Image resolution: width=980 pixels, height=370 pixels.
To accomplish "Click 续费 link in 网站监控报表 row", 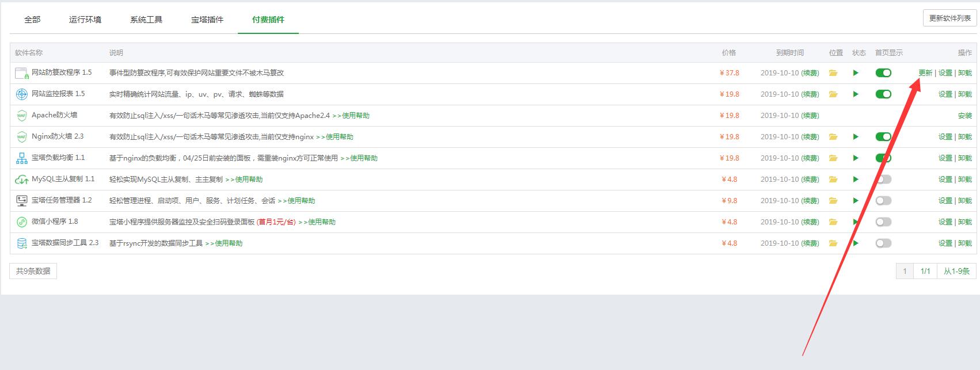I will [x=810, y=94].
